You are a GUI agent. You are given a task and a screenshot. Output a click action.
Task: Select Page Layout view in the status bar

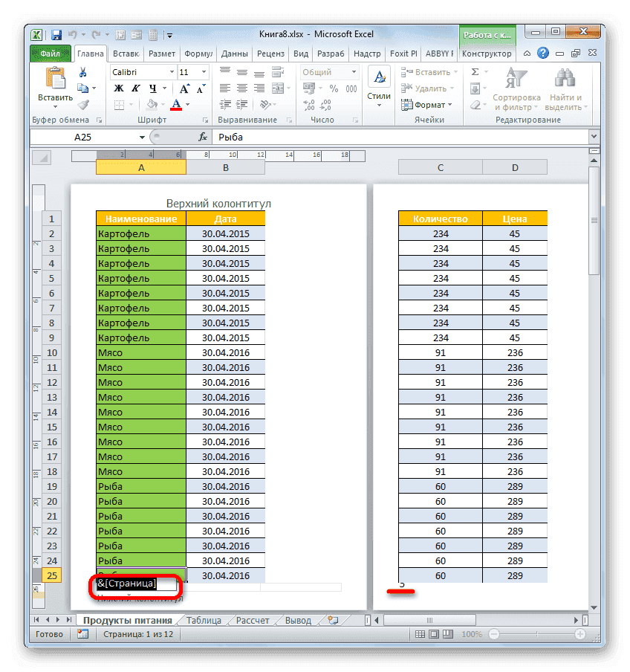(434, 635)
